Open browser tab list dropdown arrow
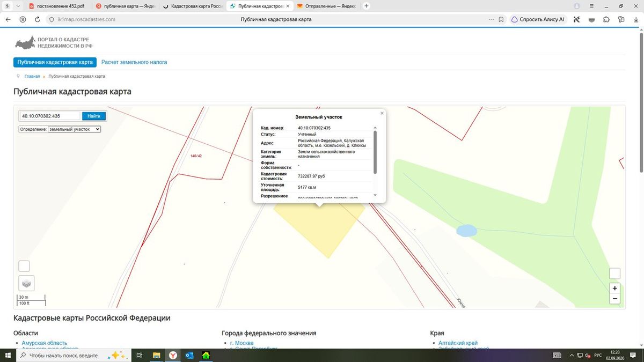 (x=19, y=6)
